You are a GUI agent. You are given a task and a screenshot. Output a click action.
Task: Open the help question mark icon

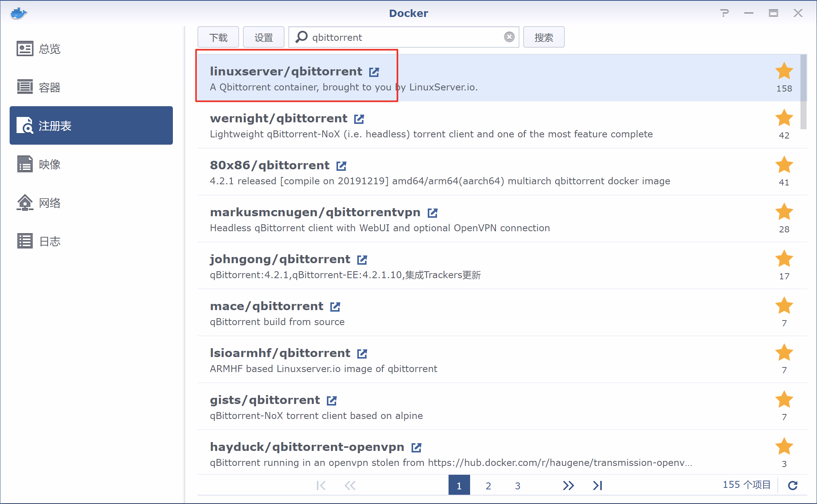(724, 13)
